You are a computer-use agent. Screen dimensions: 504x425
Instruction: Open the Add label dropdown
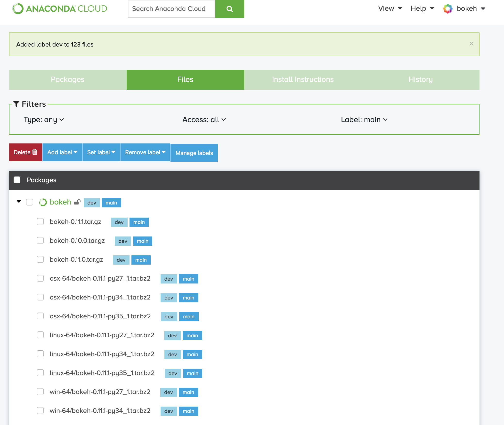coord(62,152)
